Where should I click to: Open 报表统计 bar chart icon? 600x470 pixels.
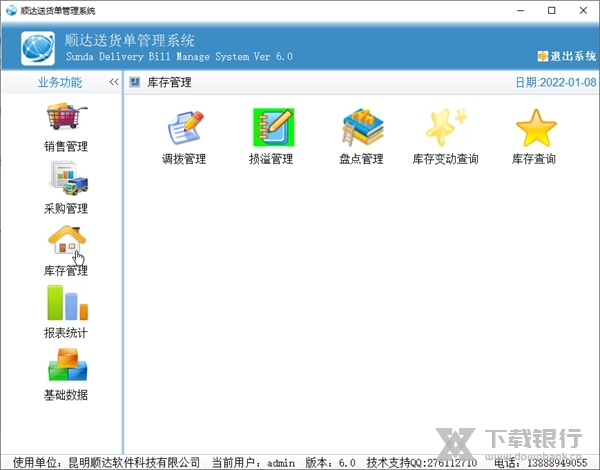[x=67, y=302]
